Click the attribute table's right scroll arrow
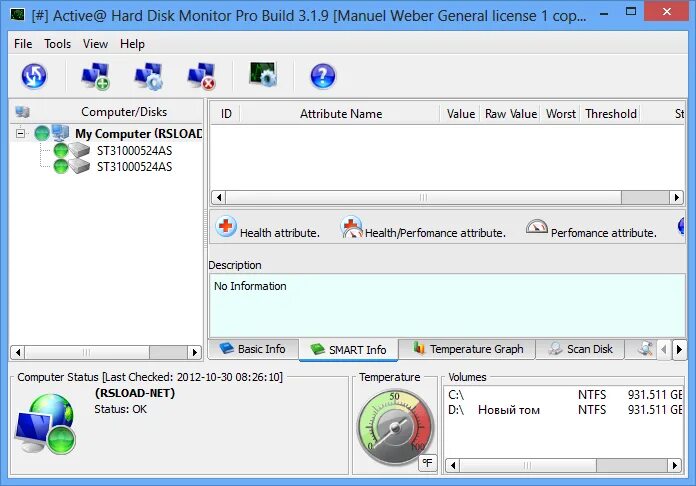This screenshot has width=696, height=486. coord(676,197)
